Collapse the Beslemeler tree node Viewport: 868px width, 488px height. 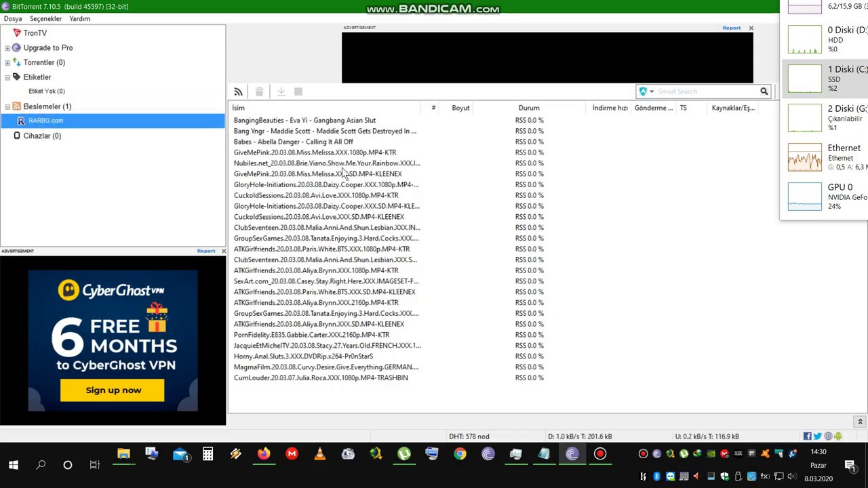7,106
